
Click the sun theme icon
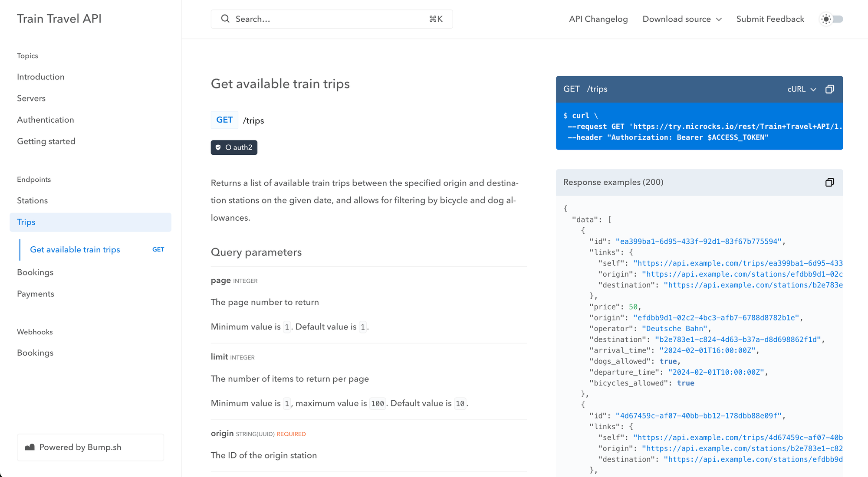(x=826, y=19)
